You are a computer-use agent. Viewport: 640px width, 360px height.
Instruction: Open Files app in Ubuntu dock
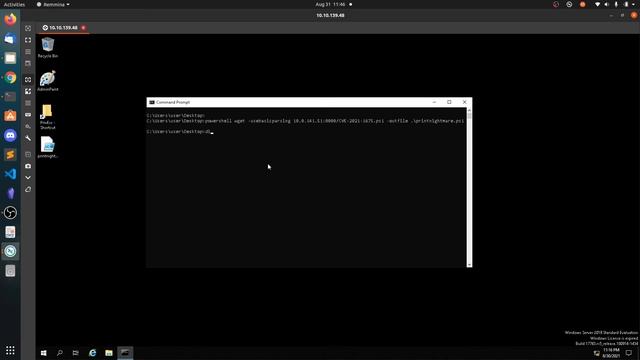[10, 58]
